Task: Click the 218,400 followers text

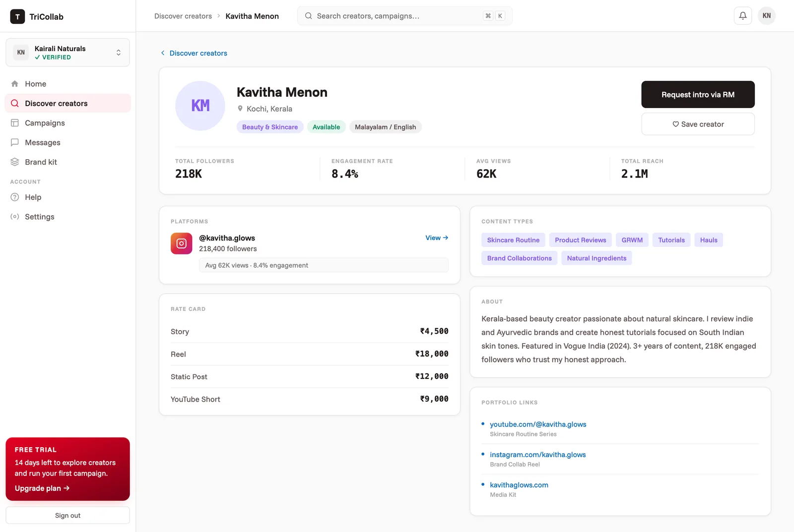Action: (x=228, y=249)
